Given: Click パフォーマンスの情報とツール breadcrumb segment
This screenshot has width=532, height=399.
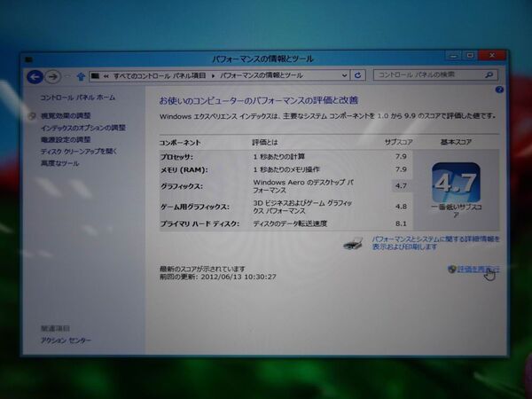Looking at the screenshot, I should (262, 75).
